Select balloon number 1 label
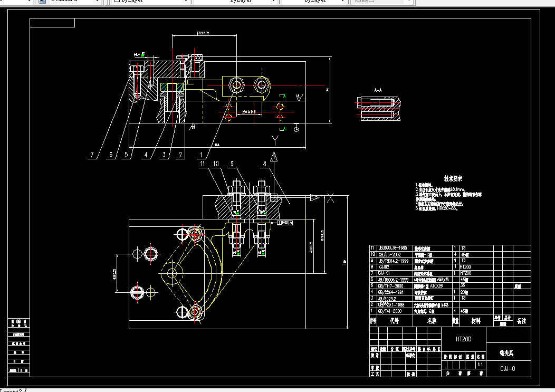The width and height of the screenshot is (555, 392). coord(201,155)
